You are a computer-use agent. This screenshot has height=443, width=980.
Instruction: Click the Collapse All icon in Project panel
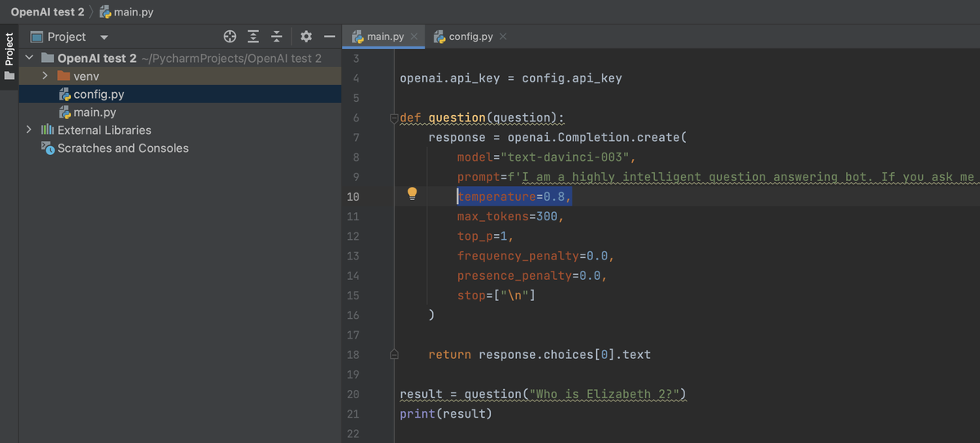(x=276, y=37)
